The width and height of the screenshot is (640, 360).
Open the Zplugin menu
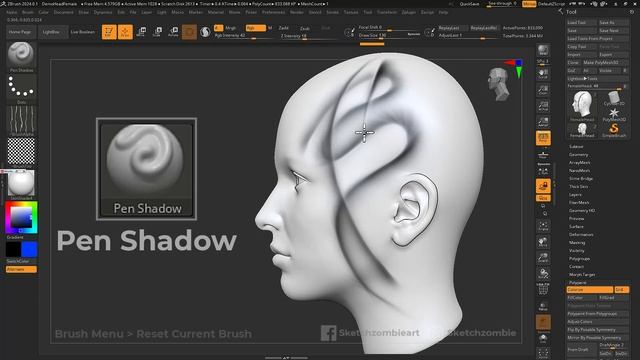(x=408, y=12)
